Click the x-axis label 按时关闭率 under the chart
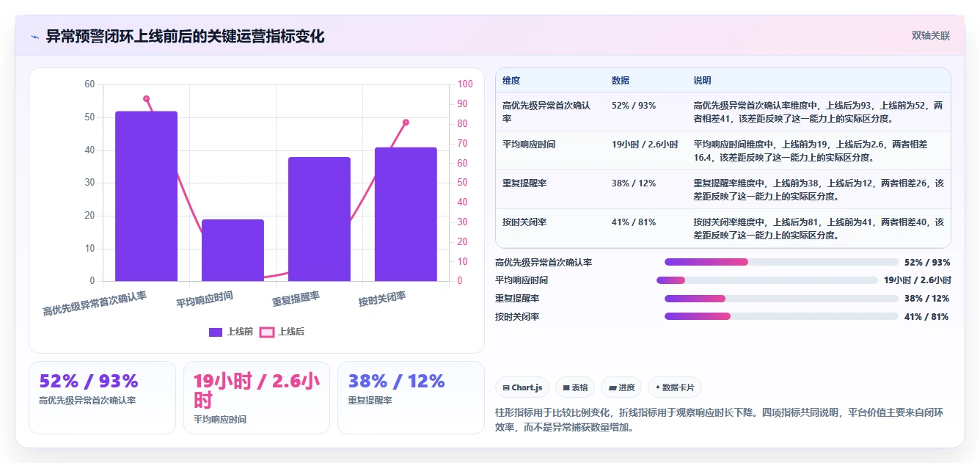 (382, 299)
